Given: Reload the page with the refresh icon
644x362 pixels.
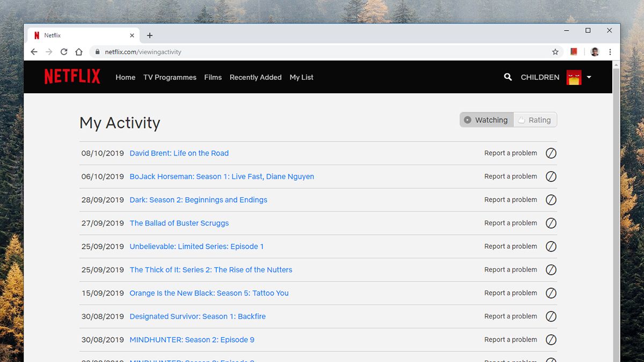Looking at the screenshot, I should (x=64, y=52).
